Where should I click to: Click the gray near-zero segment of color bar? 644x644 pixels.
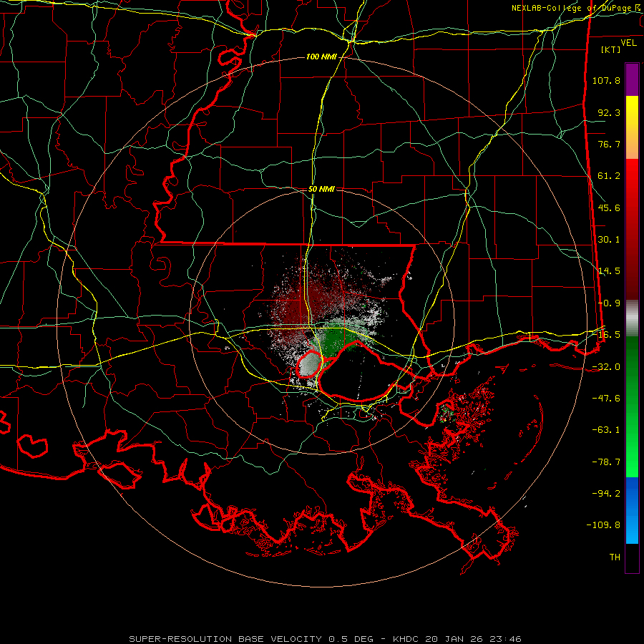pos(632,318)
